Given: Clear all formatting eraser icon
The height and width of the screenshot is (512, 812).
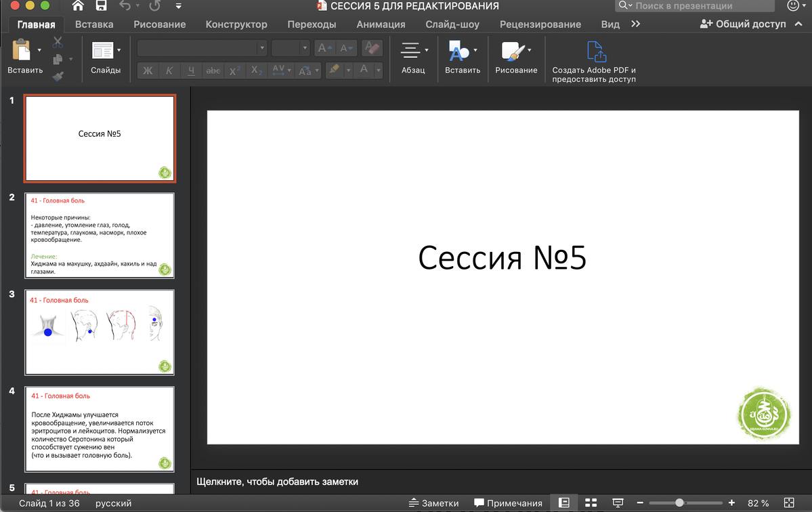Looking at the screenshot, I should click(372, 47).
